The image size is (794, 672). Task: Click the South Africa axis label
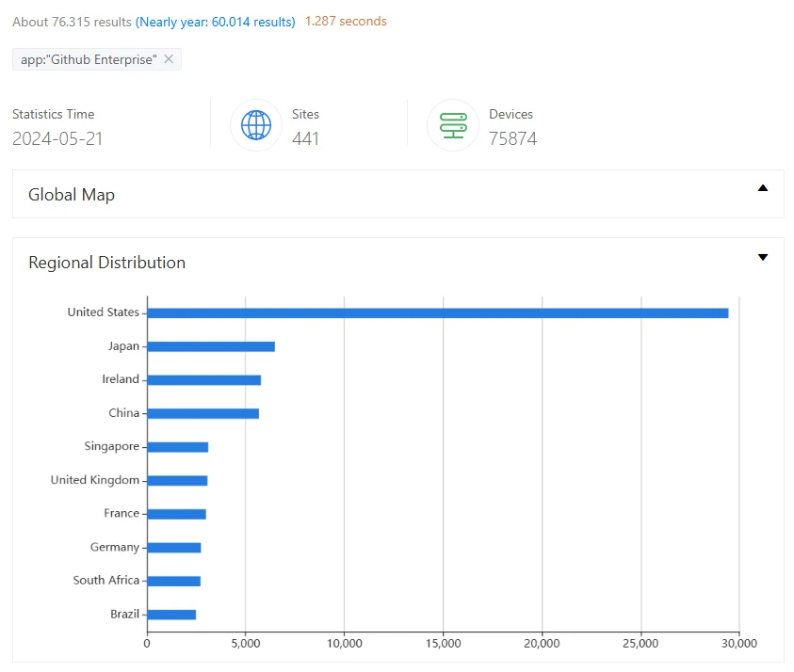[105, 580]
